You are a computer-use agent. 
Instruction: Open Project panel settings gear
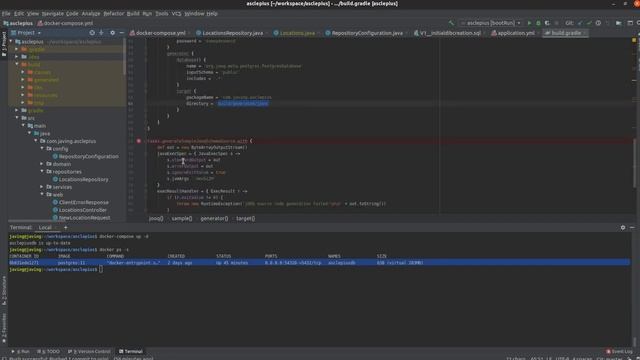pos(112,33)
